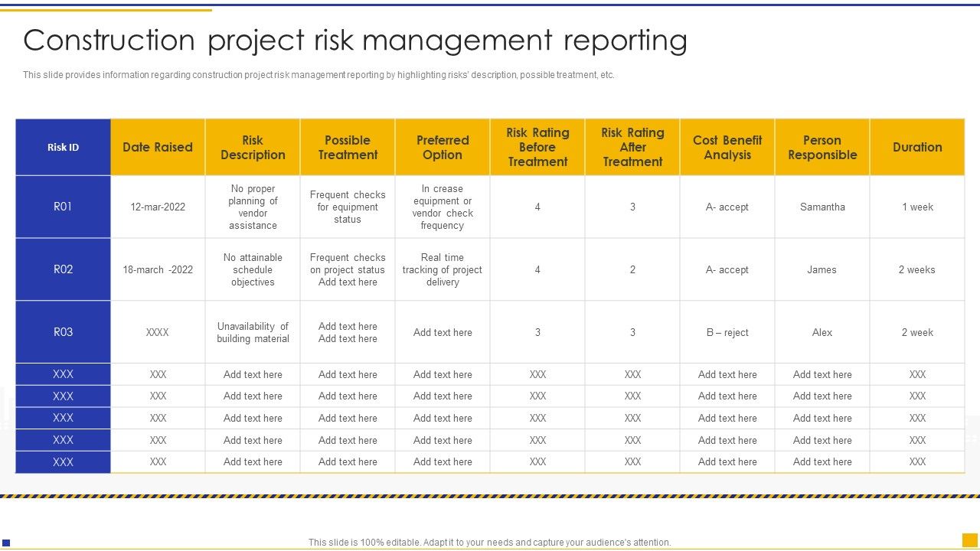Click rating before treatment '3' in R03 row
The height and width of the screenshot is (551, 980).
537,332
